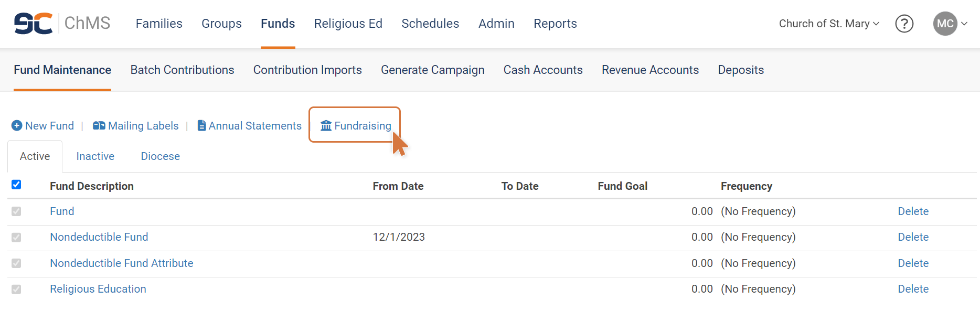The image size is (980, 311).
Task: Toggle checkbox for Religious Education row
Action: click(16, 289)
